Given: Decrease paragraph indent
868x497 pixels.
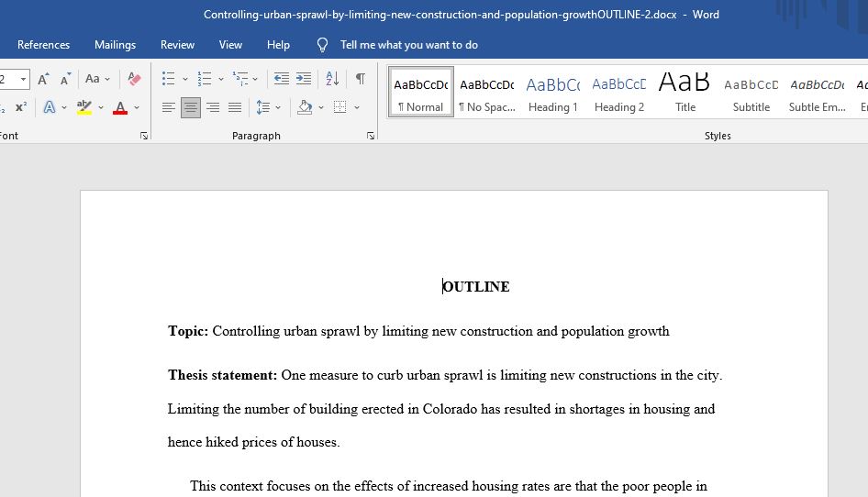Looking at the screenshot, I should pos(281,79).
